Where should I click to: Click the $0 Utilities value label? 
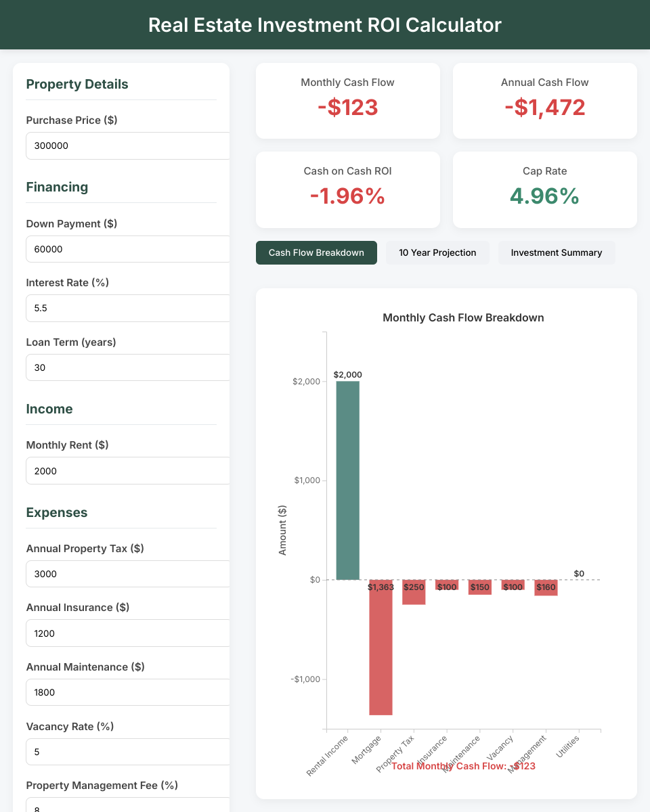(x=579, y=573)
